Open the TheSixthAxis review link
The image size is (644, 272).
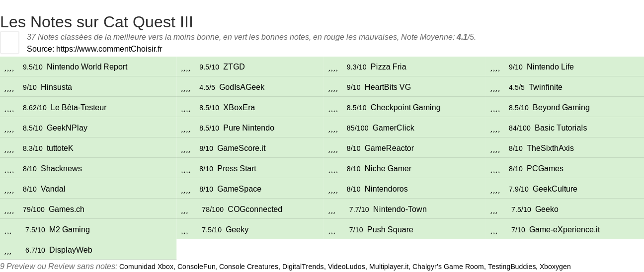click(x=550, y=148)
